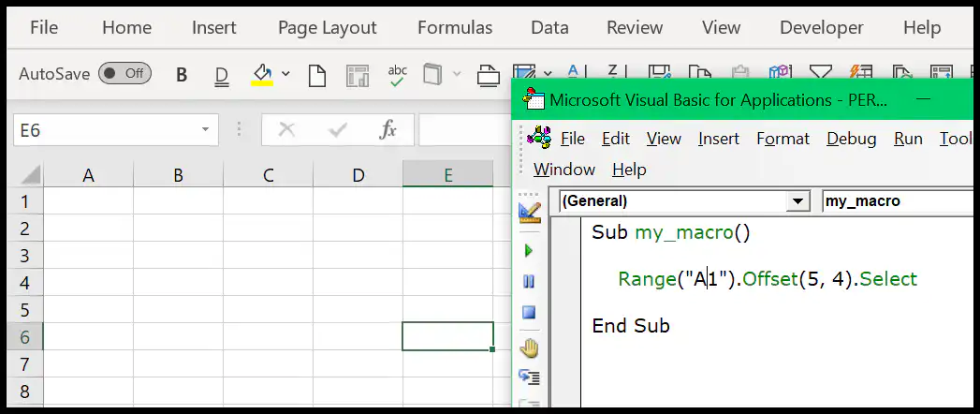Open VBA editor Window menu
The image size is (980, 414).
click(564, 170)
